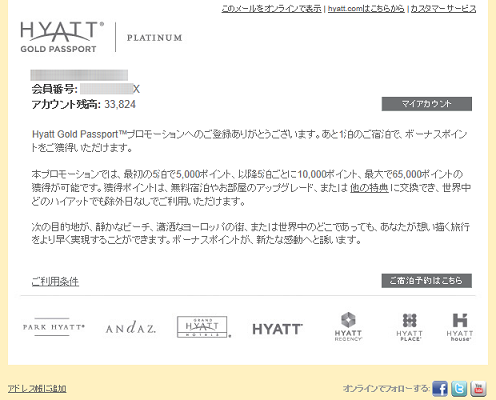The image size is (496, 400).
Task: Click the ご宿泊予約はこちら button
Action: point(427,281)
